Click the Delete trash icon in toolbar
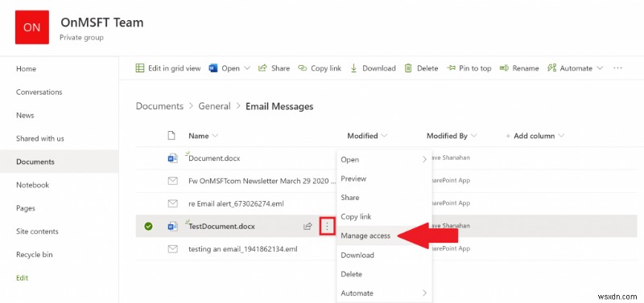Image resolution: width=644 pixels, height=303 pixels. (408, 68)
